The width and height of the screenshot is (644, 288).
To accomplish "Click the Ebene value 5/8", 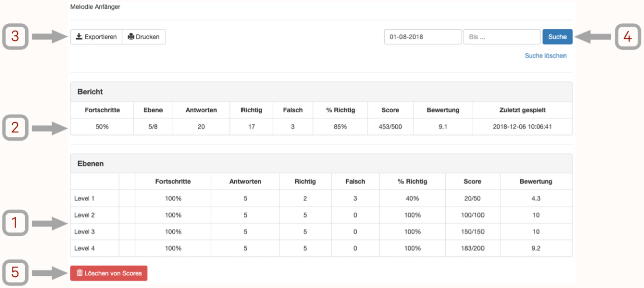I will click(153, 127).
